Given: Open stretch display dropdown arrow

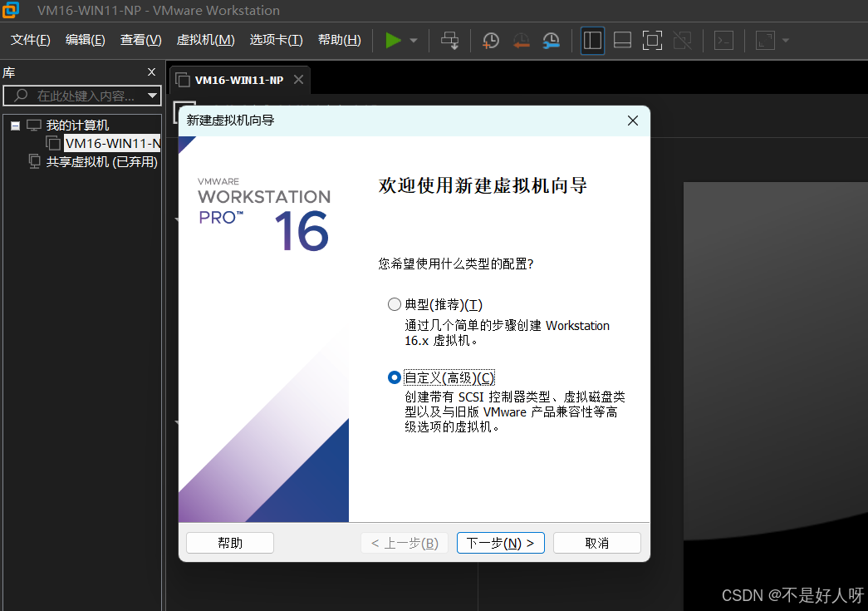Looking at the screenshot, I should click(x=785, y=41).
